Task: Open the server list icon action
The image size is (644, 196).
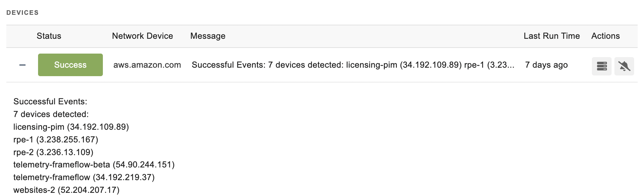Action: 601,66
